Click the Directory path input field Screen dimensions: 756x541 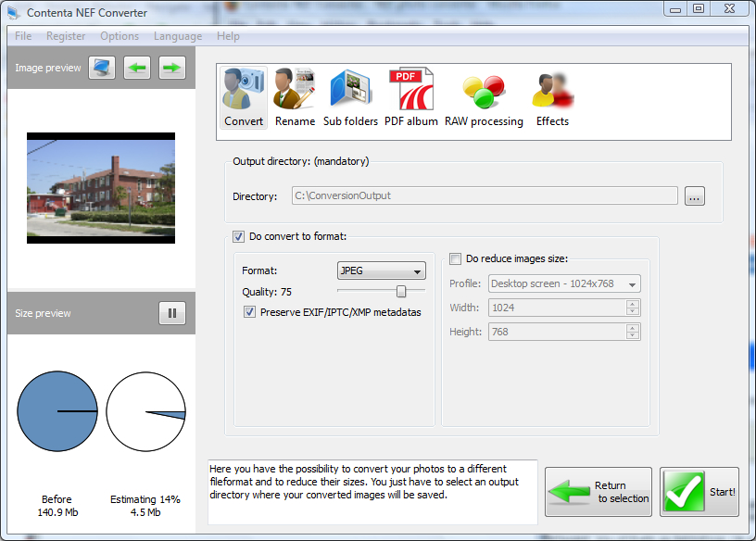pos(485,195)
